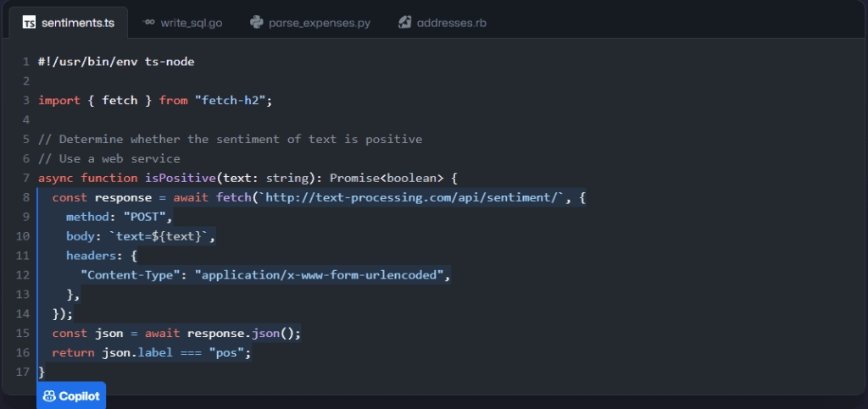
Task: Click the 'import' keyword on line 3
Action: tap(59, 101)
